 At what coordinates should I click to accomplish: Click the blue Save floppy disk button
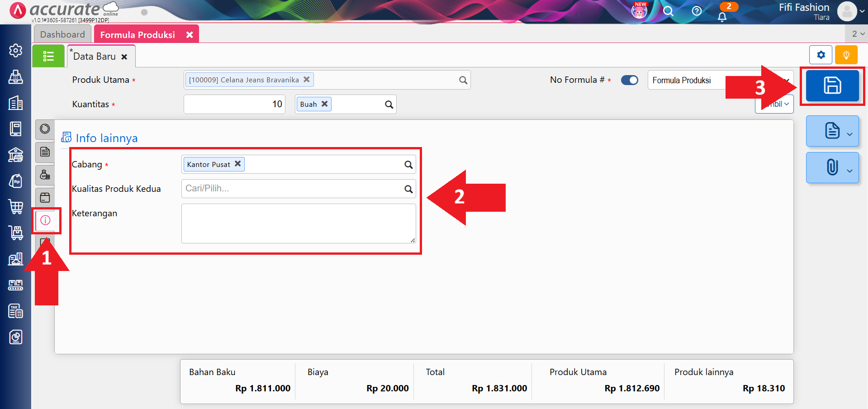[x=832, y=86]
